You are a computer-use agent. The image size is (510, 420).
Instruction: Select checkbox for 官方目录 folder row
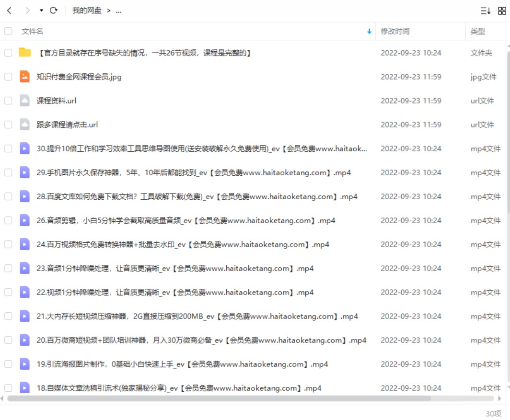pyautogui.click(x=8, y=53)
